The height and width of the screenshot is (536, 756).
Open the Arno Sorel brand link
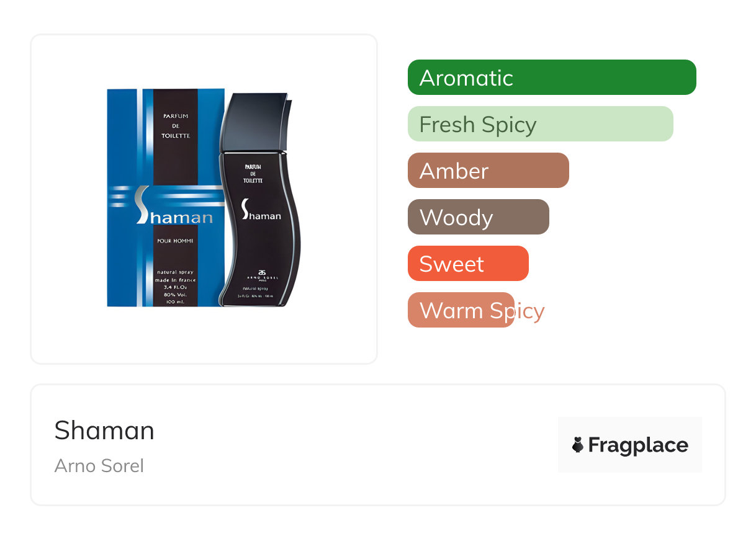99,465
